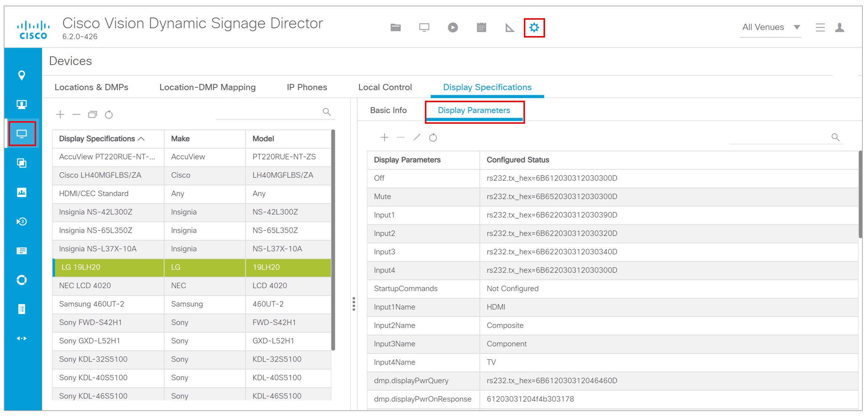Select the Samsung 460UT-2 row
This screenshot has width=868, height=417.
click(x=192, y=304)
